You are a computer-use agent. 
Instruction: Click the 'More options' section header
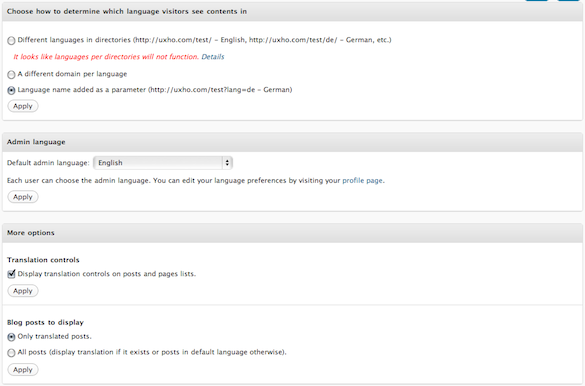tap(292, 233)
